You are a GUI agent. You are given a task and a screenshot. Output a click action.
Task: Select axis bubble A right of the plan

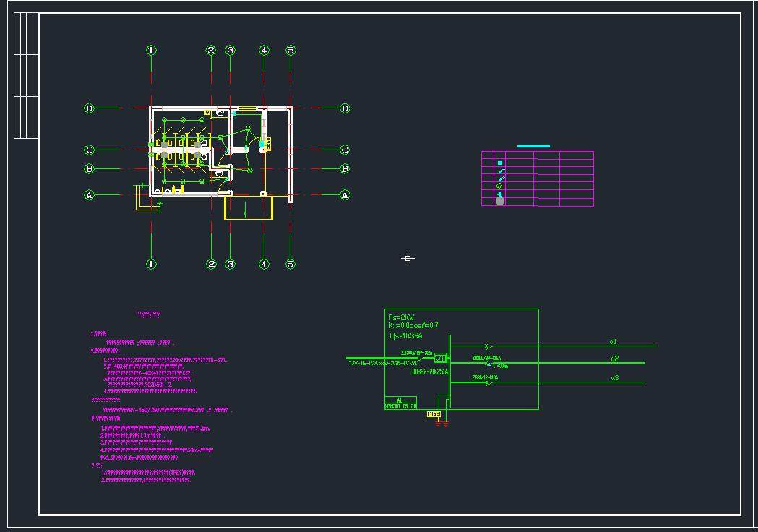click(x=345, y=195)
